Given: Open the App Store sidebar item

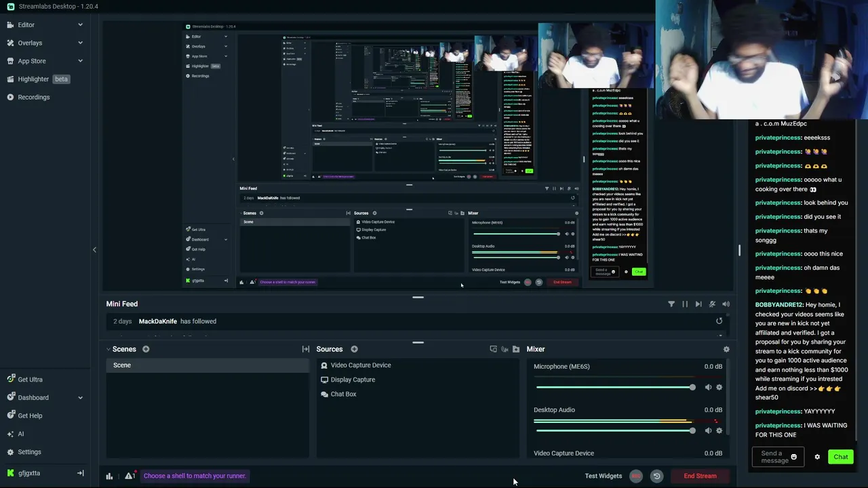Looking at the screenshot, I should tap(32, 61).
